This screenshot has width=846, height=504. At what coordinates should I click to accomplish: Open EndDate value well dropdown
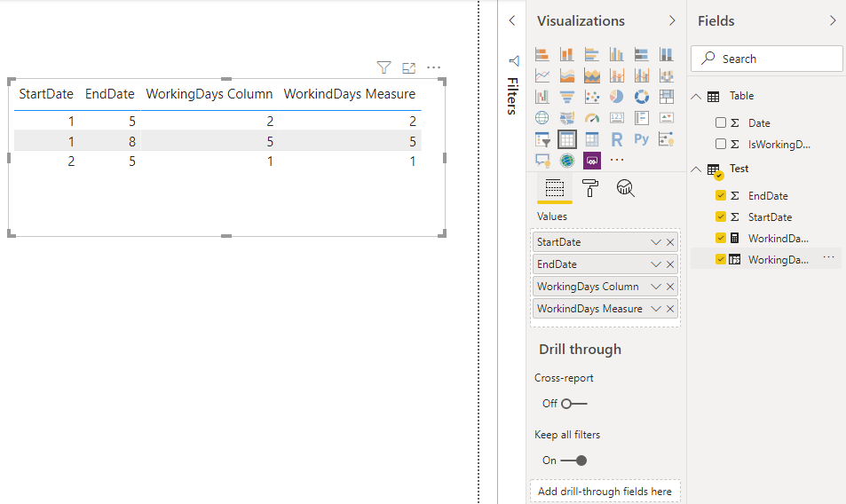[x=655, y=264]
